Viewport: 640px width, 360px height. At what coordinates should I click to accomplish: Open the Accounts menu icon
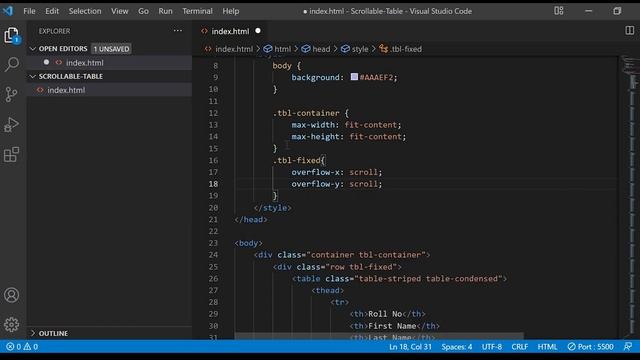coord(11,295)
